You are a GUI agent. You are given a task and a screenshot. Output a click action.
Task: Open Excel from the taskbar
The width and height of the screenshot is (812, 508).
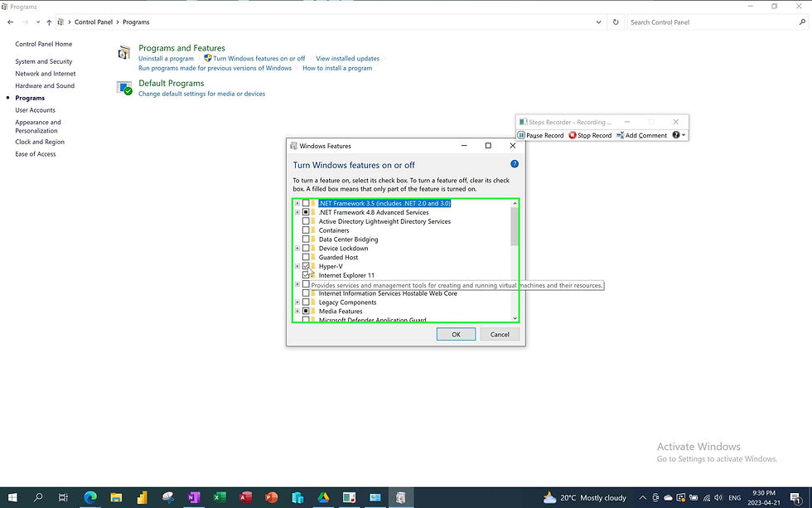tap(220, 498)
